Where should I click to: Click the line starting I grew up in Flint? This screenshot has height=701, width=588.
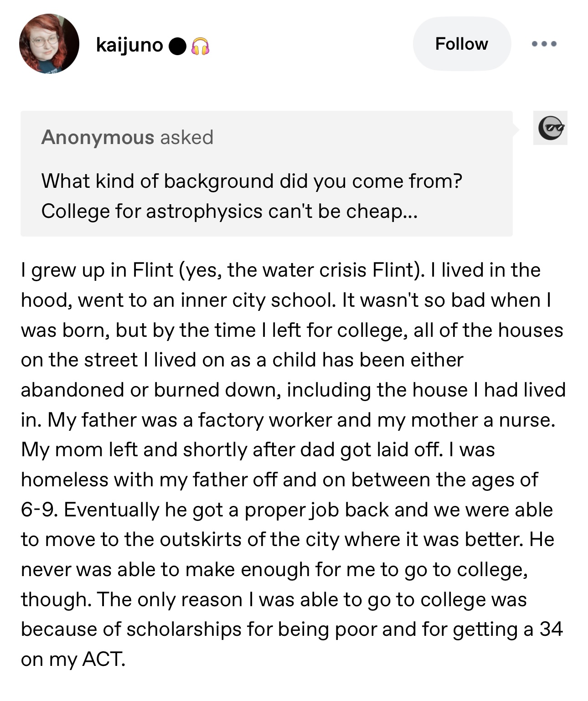tap(281, 270)
